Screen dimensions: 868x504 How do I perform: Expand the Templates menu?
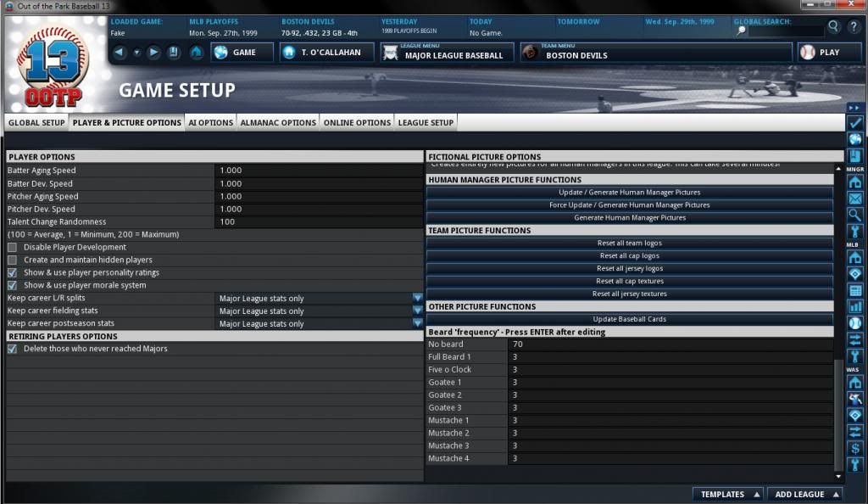(730, 494)
